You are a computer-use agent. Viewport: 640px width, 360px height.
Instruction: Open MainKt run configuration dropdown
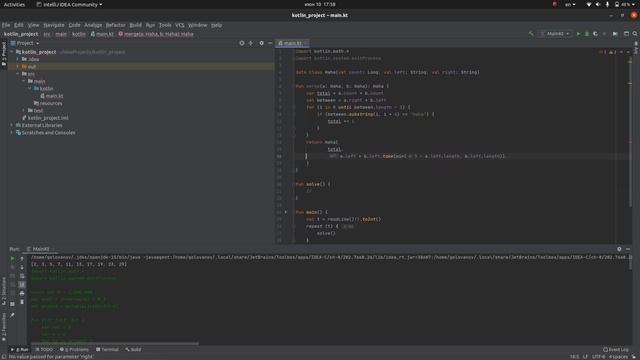[555, 34]
